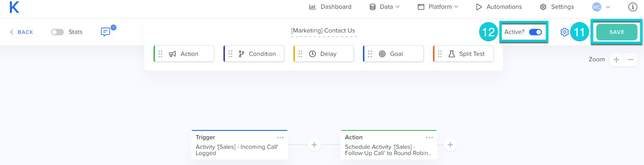The height and width of the screenshot is (165, 644).
Task: Add step after the Action node
Action: pyautogui.click(x=450, y=145)
